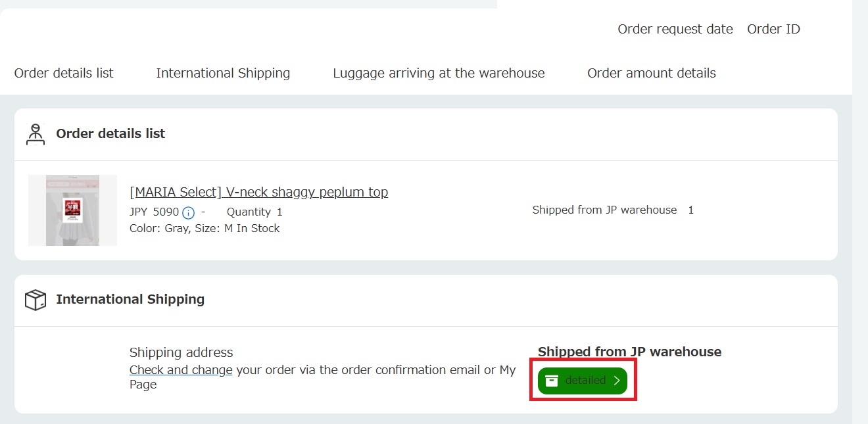
Task: Click the info icon beside JPY 5090
Action: coord(188,212)
